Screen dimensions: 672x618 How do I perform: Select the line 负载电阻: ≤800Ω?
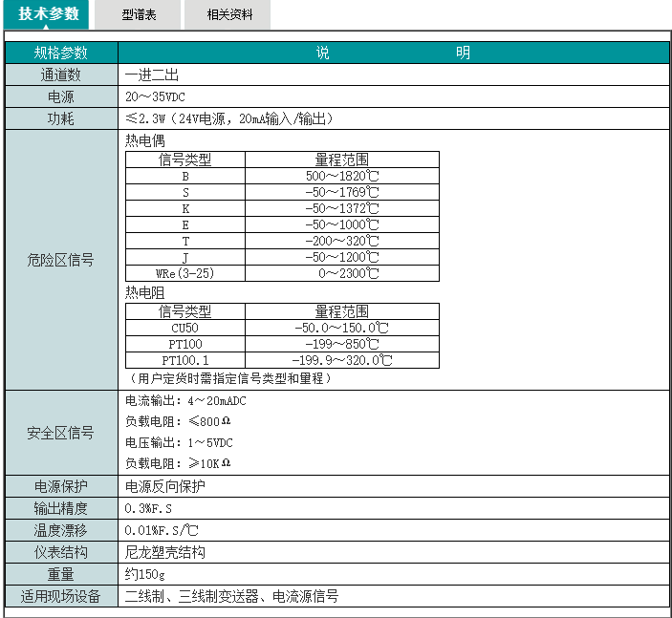pyautogui.click(x=178, y=422)
